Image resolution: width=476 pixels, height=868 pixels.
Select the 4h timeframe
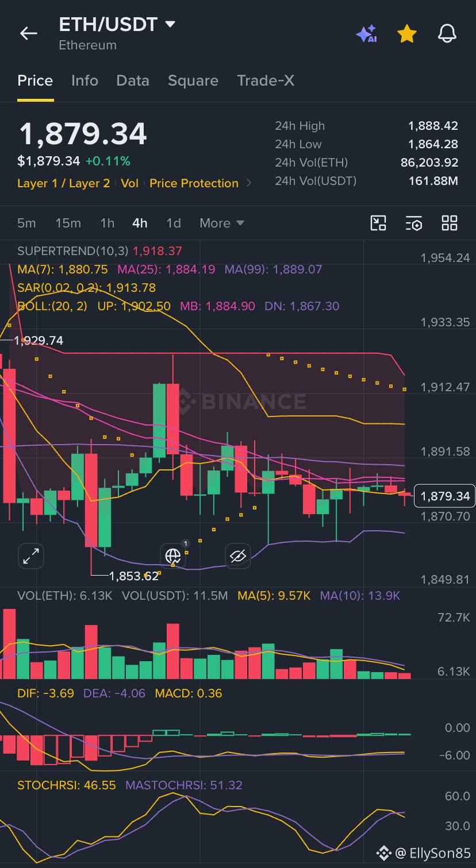click(x=140, y=223)
